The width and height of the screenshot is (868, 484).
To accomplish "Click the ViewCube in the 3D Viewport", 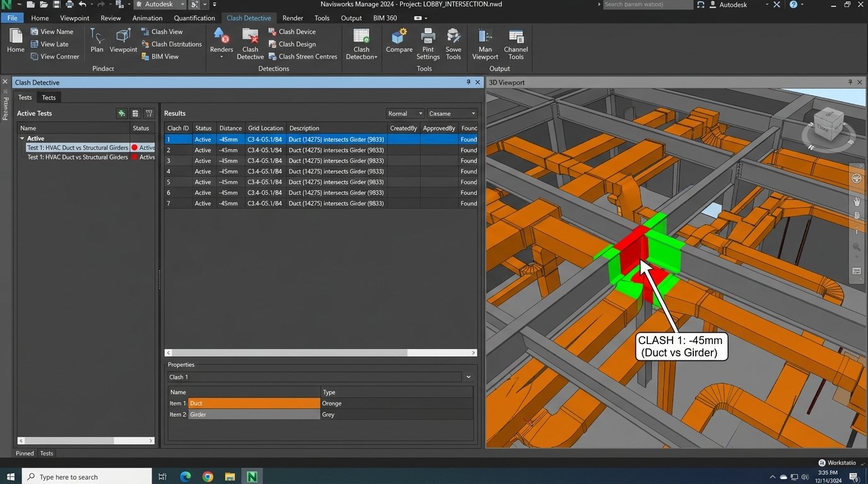I will point(828,125).
